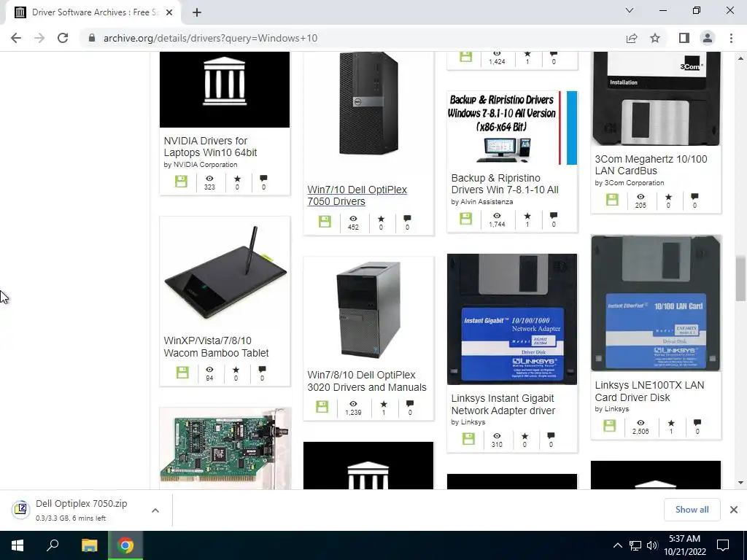The width and height of the screenshot is (747, 560).
Task: Open Windows taskbar search
Action: coord(53,545)
